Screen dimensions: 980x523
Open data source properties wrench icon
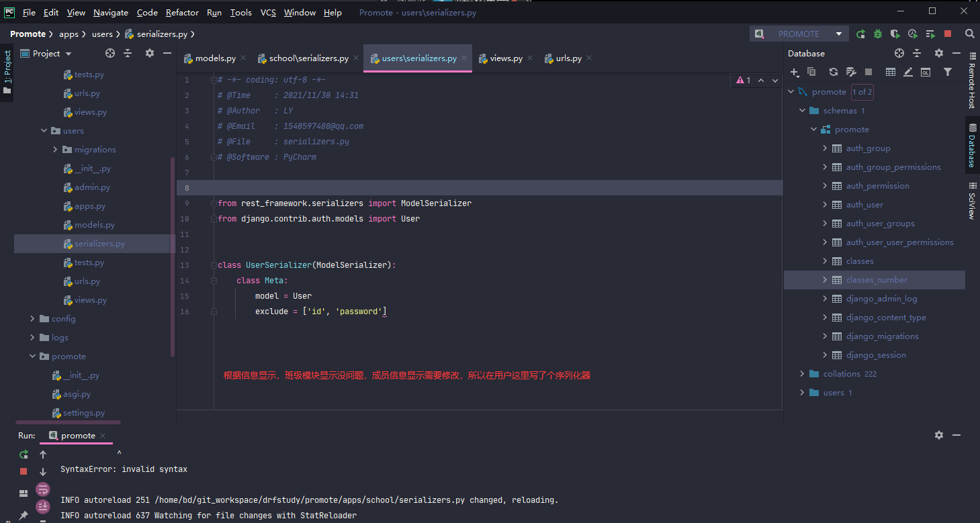coord(850,72)
